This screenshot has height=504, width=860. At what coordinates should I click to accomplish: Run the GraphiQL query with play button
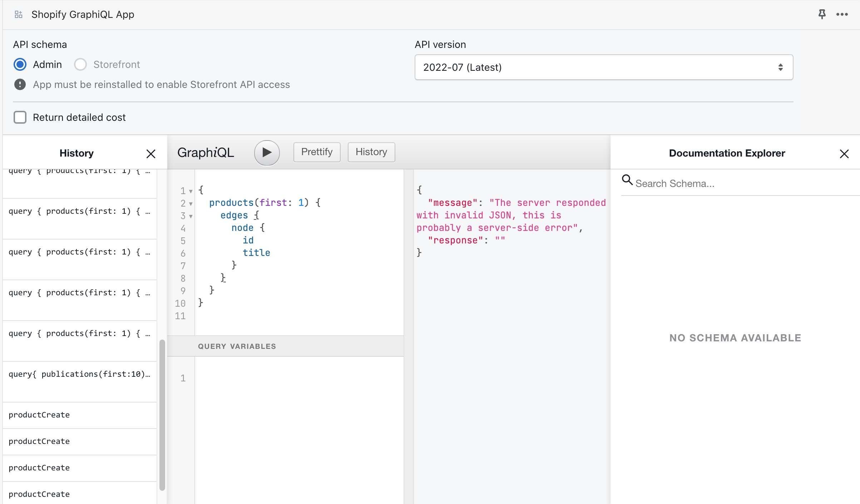point(267,153)
